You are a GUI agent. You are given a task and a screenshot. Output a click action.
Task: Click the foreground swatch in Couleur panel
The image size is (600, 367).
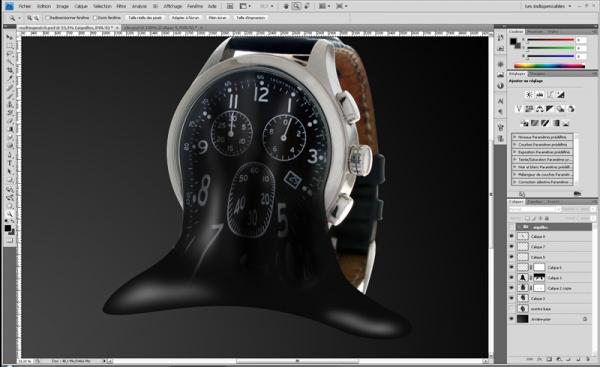pyautogui.click(x=513, y=41)
